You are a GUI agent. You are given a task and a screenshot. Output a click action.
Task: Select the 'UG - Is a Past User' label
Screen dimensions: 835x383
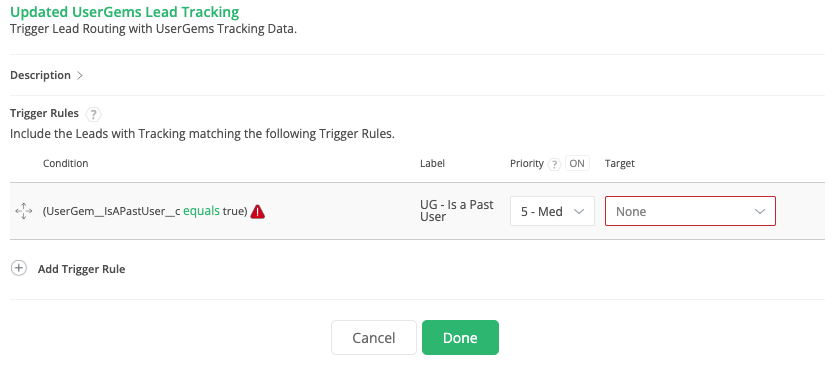coord(457,211)
